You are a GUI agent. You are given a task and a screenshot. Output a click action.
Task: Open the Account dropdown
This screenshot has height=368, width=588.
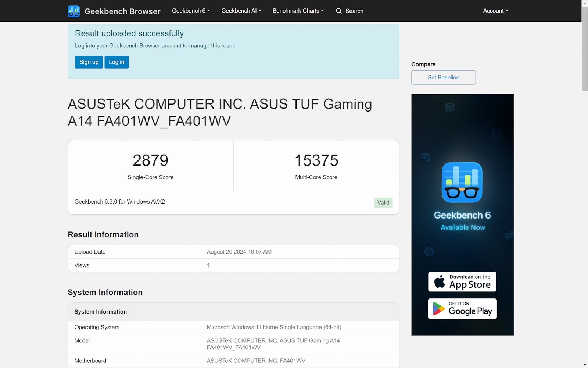495,11
